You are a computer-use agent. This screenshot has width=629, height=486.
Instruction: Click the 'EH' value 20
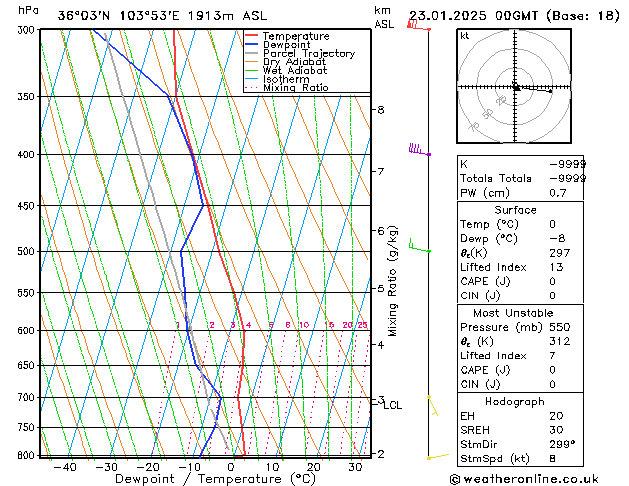coord(556,416)
